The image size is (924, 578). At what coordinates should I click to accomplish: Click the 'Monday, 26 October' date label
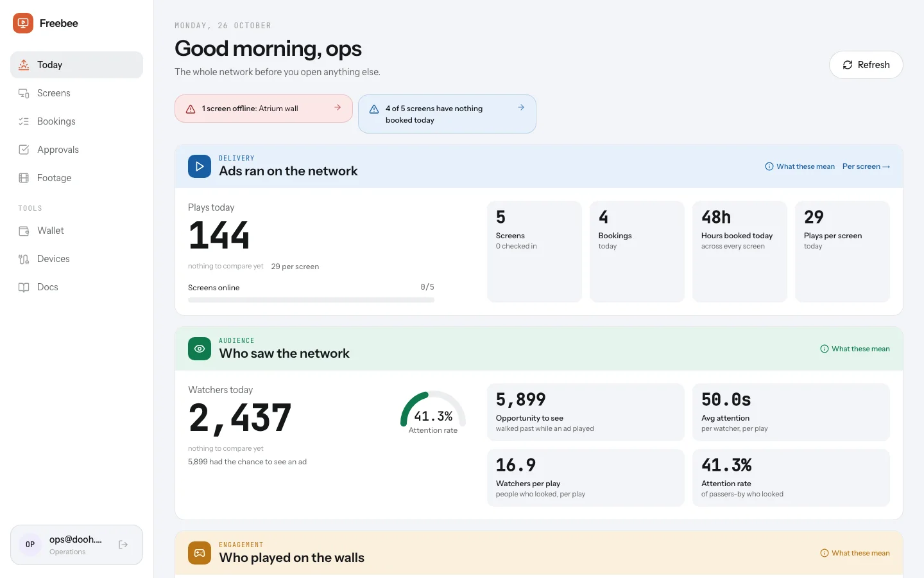coord(223,26)
